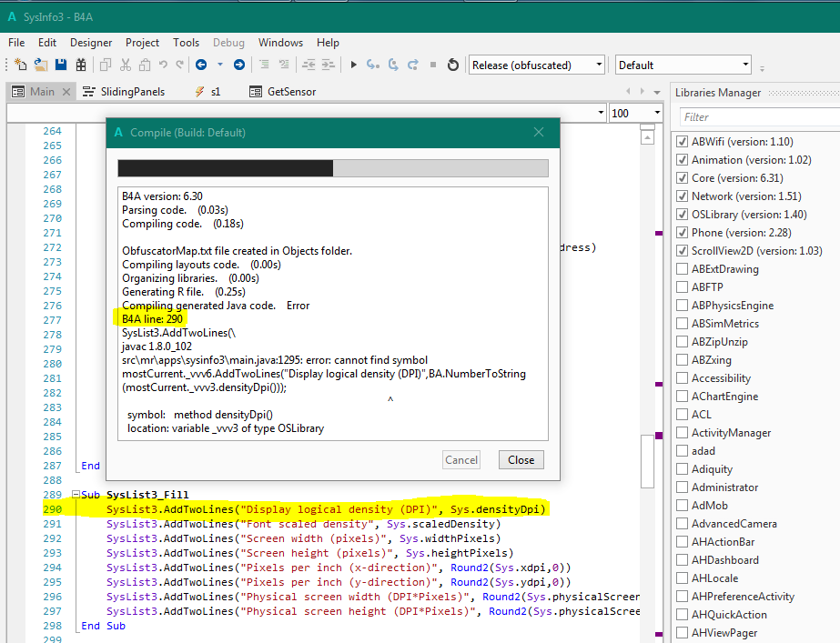Viewport: 840px width, 643px height.
Task: Uncheck the ABWifi library checkbox
Action: click(682, 142)
